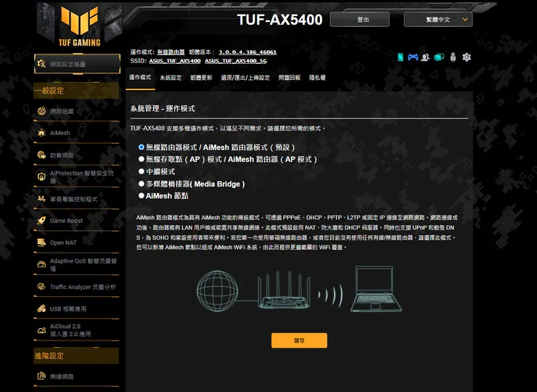Click the 進階設定 section header
This screenshot has width=537, height=392.
tap(76, 356)
